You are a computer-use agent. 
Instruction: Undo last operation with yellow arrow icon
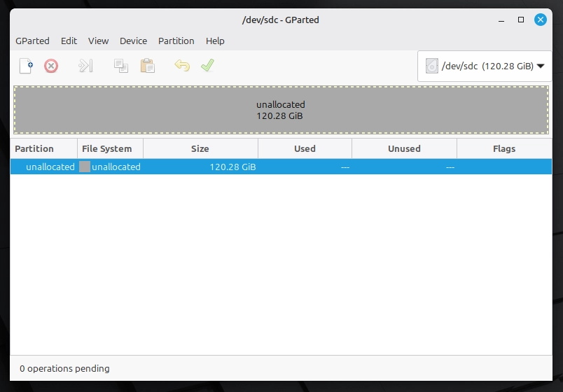point(182,66)
